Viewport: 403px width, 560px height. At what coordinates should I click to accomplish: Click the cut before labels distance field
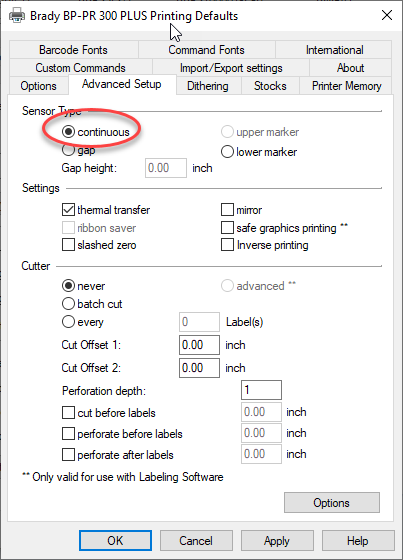262,412
